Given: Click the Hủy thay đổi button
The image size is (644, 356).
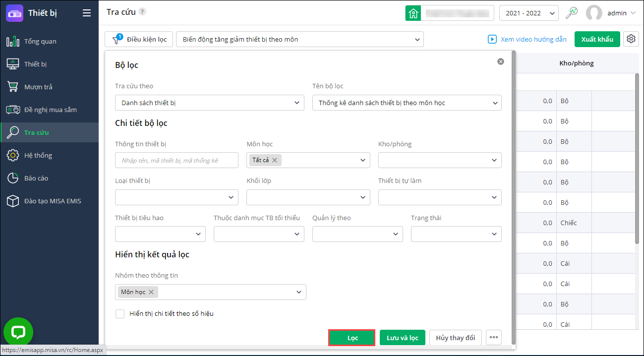Looking at the screenshot, I should (x=456, y=338).
